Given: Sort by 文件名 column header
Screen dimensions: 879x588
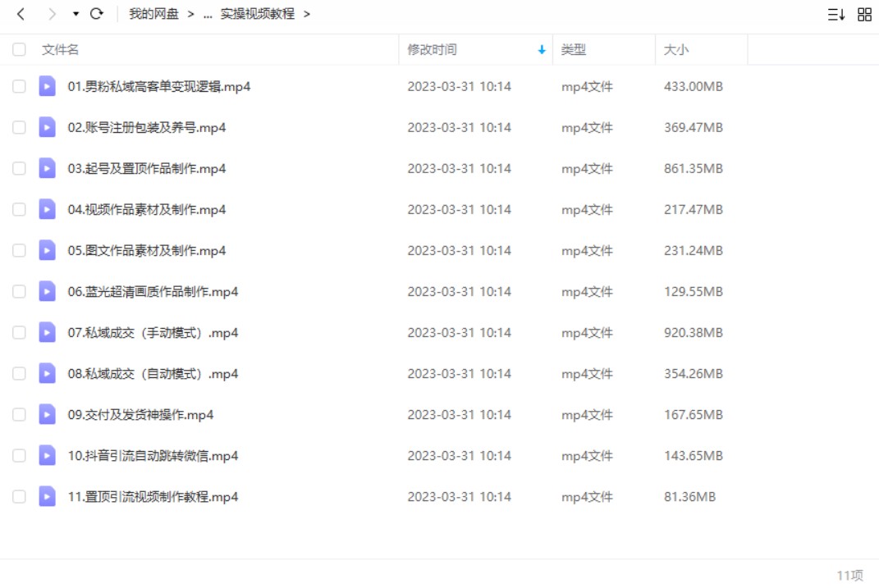Looking at the screenshot, I should [60, 50].
